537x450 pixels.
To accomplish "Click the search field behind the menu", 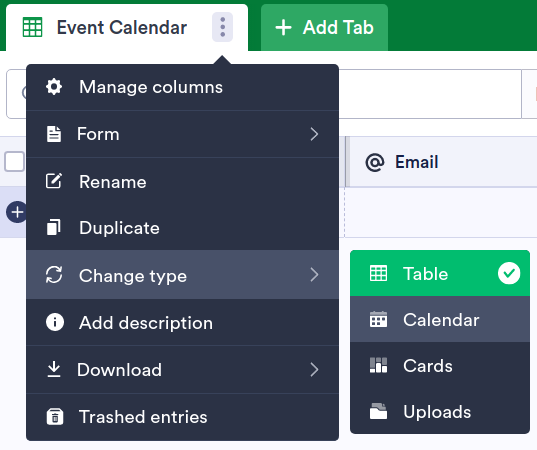I will point(430,94).
